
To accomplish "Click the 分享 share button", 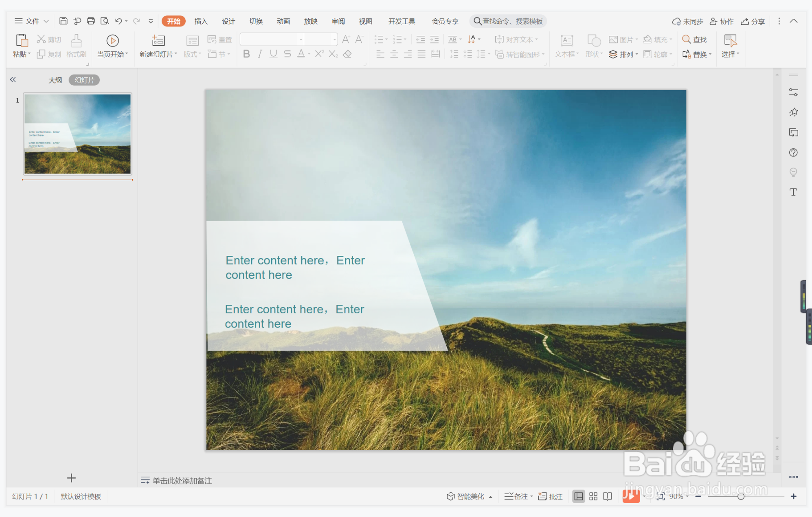I will point(753,21).
